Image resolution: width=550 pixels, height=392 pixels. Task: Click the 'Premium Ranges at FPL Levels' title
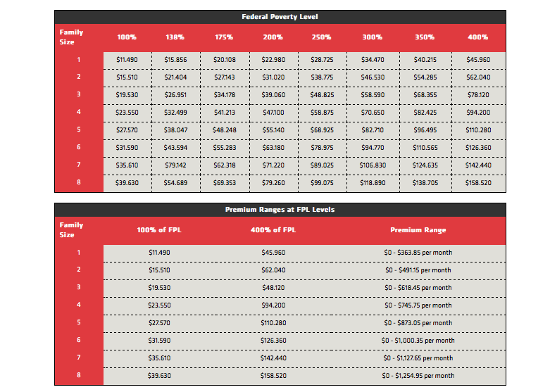(x=280, y=210)
